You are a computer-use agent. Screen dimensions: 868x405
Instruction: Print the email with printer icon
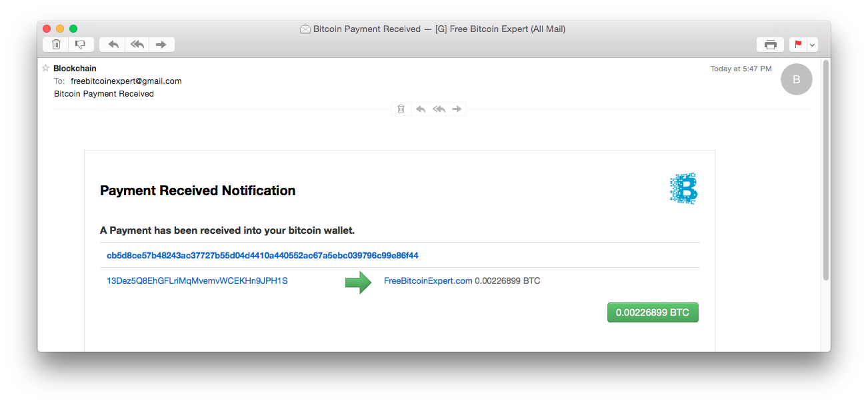(x=770, y=45)
